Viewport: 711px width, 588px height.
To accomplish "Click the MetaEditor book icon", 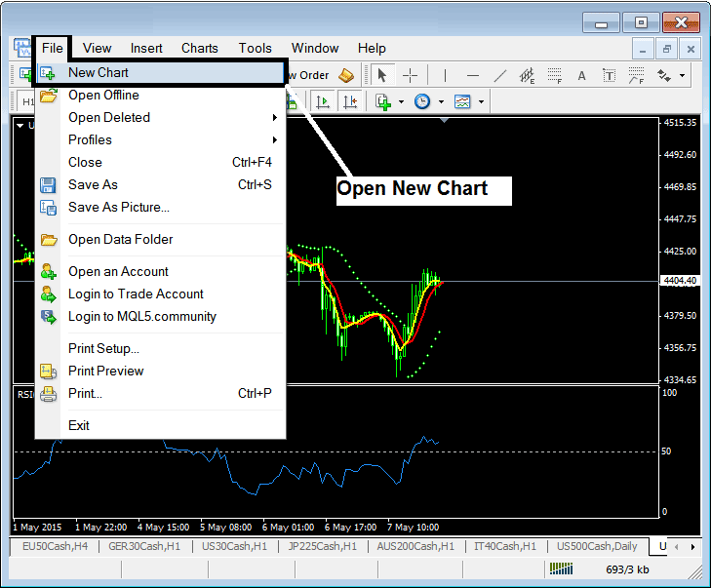I will (x=346, y=75).
